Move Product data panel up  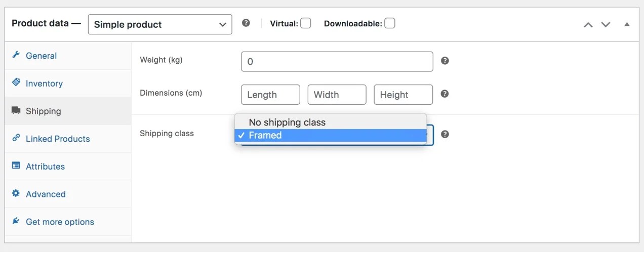[588, 24]
